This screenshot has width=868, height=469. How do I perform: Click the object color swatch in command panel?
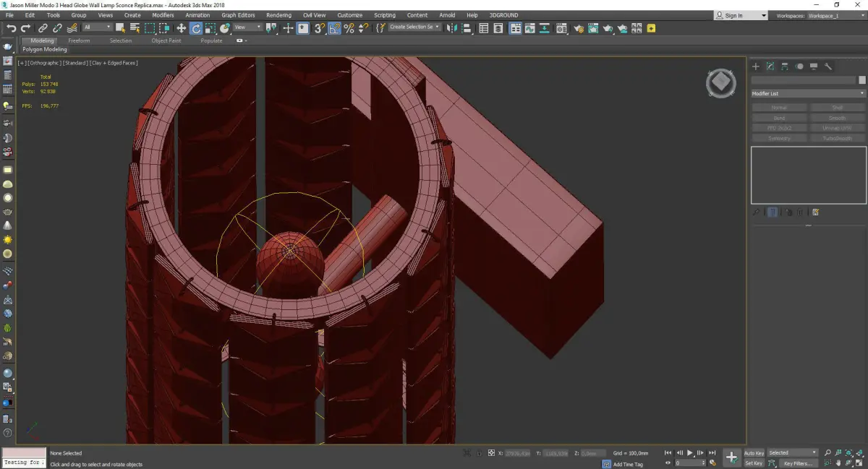(x=861, y=79)
